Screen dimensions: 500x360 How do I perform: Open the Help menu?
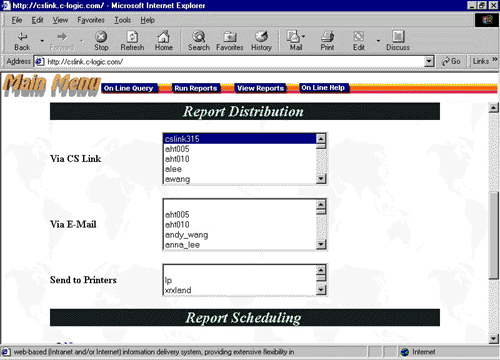click(x=147, y=20)
